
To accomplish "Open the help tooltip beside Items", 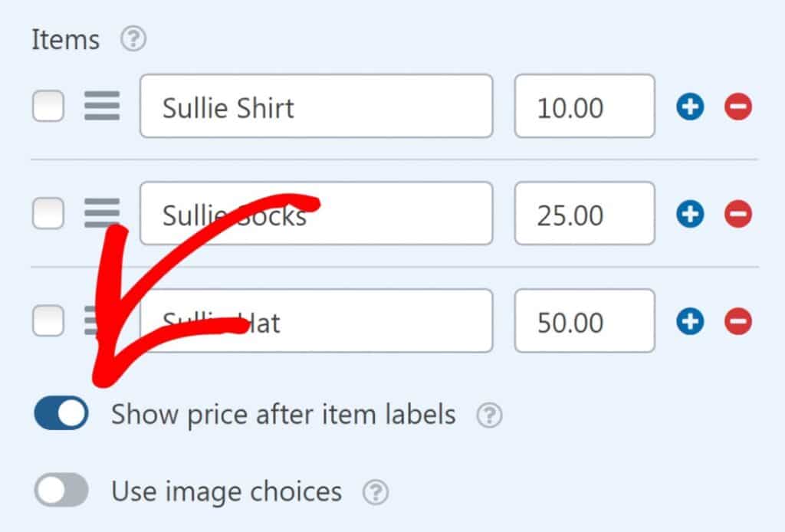I will click(x=133, y=38).
